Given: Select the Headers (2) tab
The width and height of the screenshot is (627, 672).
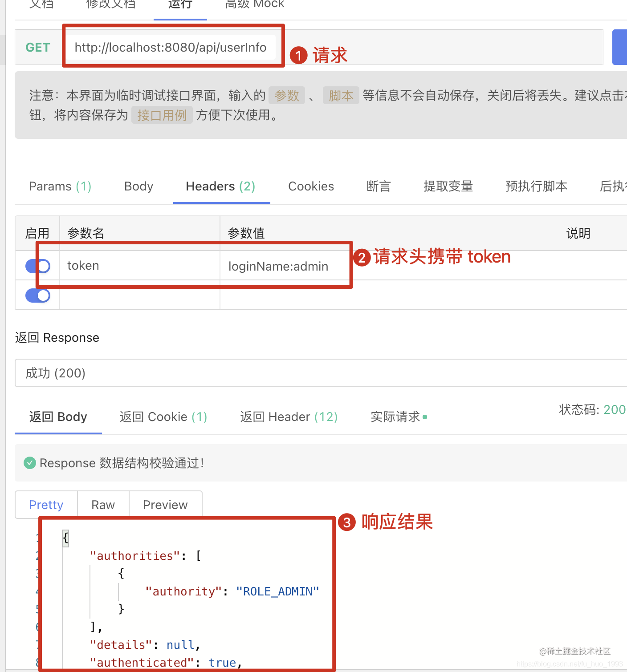Looking at the screenshot, I should point(221,186).
